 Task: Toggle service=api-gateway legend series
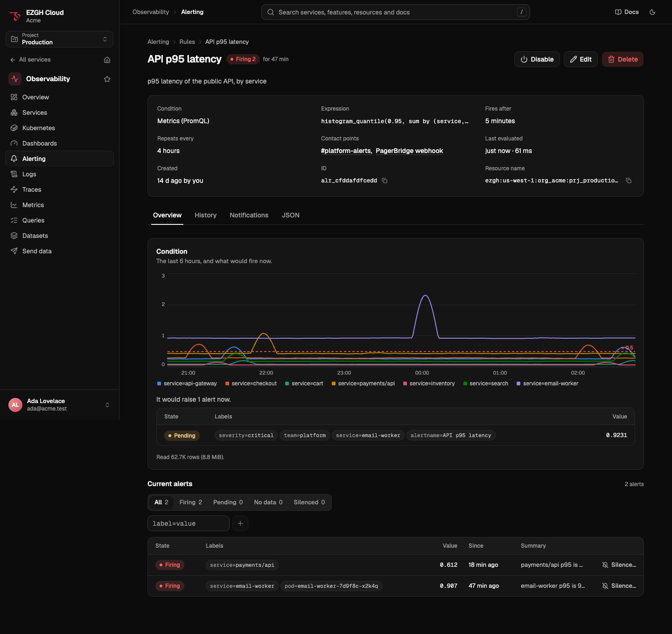pos(187,383)
